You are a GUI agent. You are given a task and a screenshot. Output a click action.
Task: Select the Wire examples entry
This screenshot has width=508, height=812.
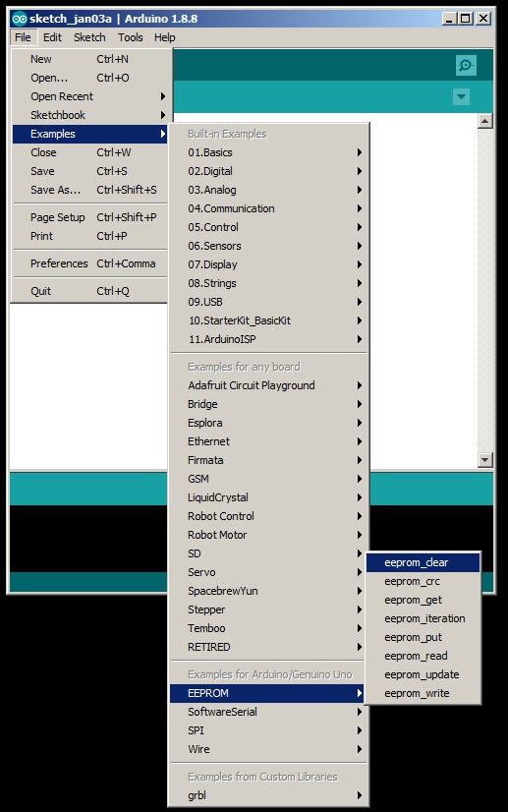click(x=268, y=749)
